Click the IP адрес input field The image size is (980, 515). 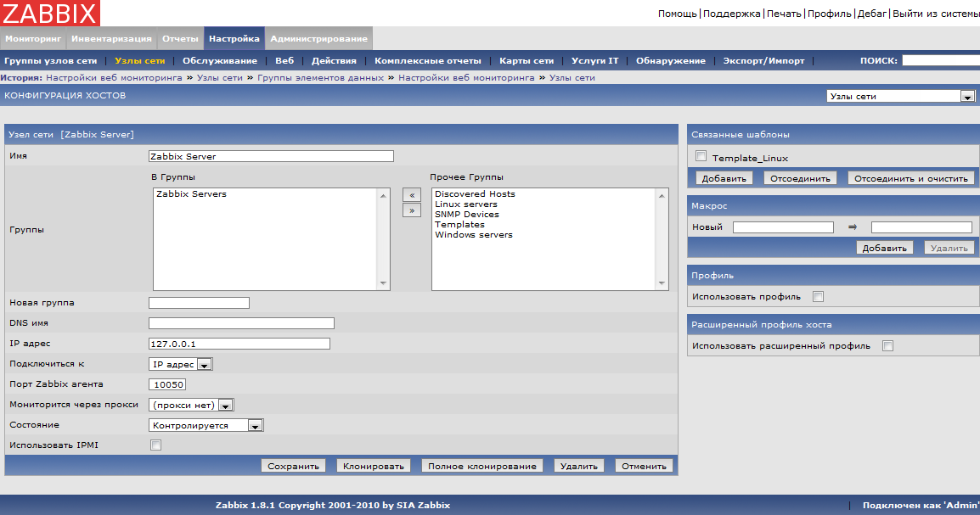click(x=239, y=344)
